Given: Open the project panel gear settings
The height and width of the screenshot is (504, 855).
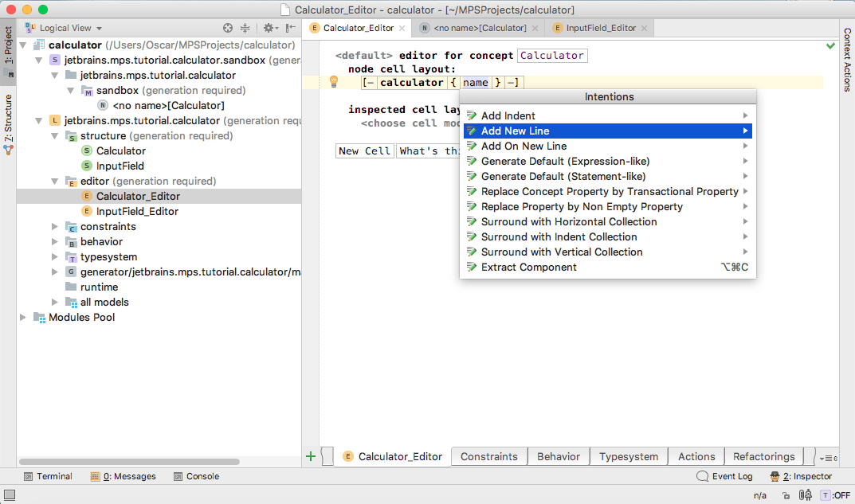Looking at the screenshot, I should tap(269, 28).
